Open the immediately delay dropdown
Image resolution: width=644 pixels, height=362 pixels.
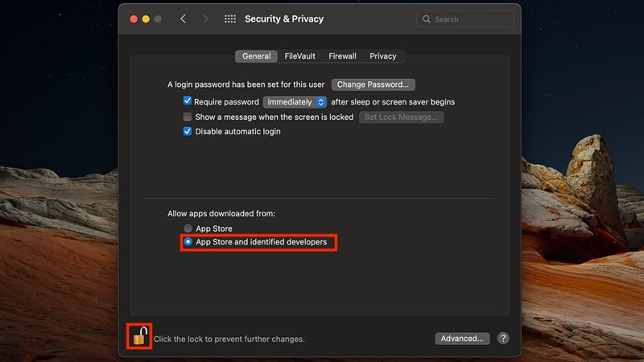295,102
